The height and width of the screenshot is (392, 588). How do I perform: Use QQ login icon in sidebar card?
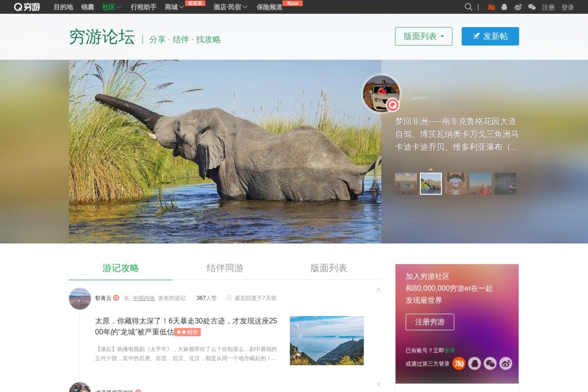[474, 364]
